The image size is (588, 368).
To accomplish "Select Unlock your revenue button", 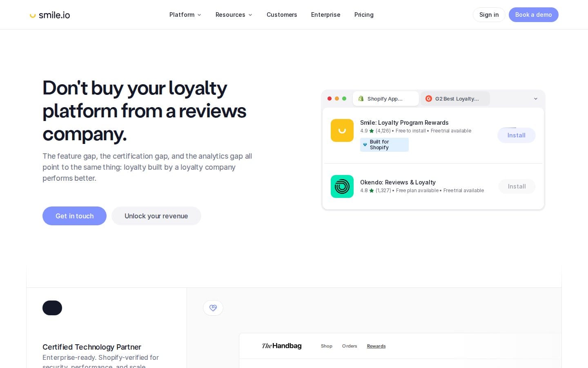I will tap(156, 216).
